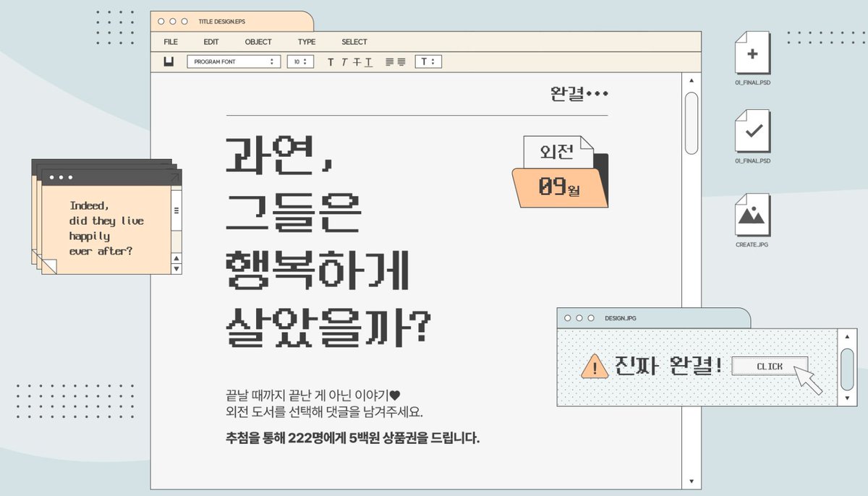Click main window scrollbar up arrow
The image size is (868, 496).
point(692,80)
